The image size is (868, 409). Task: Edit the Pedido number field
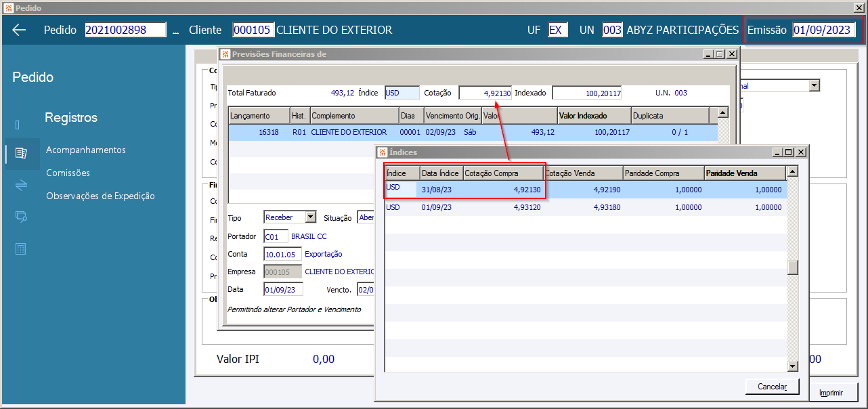click(125, 30)
